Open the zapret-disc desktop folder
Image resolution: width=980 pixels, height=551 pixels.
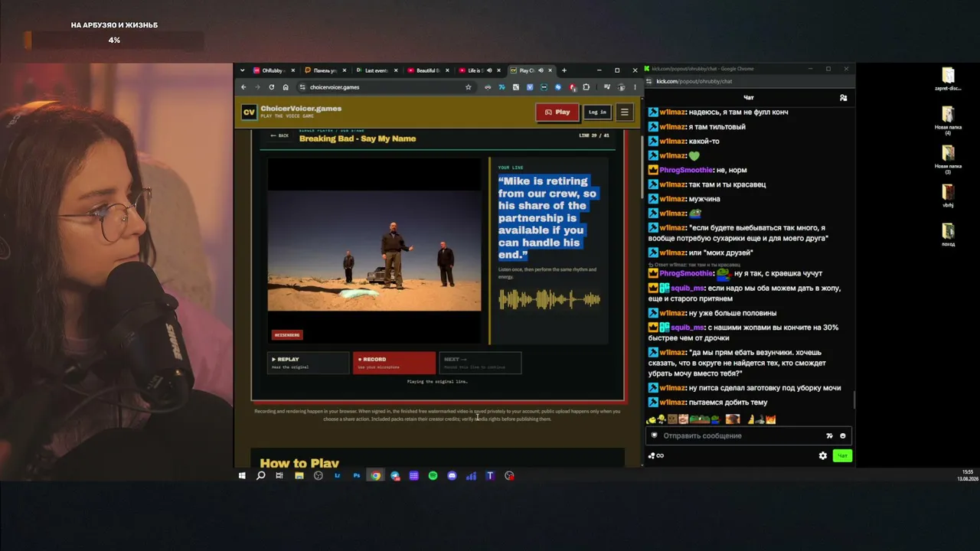[948, 80]
